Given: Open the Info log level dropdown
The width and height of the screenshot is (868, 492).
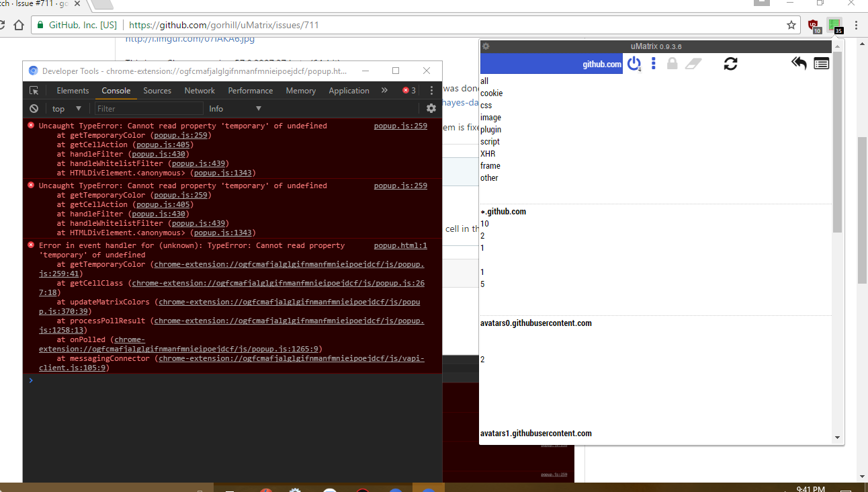Looking at the screenshot, I should pos(234,108).
